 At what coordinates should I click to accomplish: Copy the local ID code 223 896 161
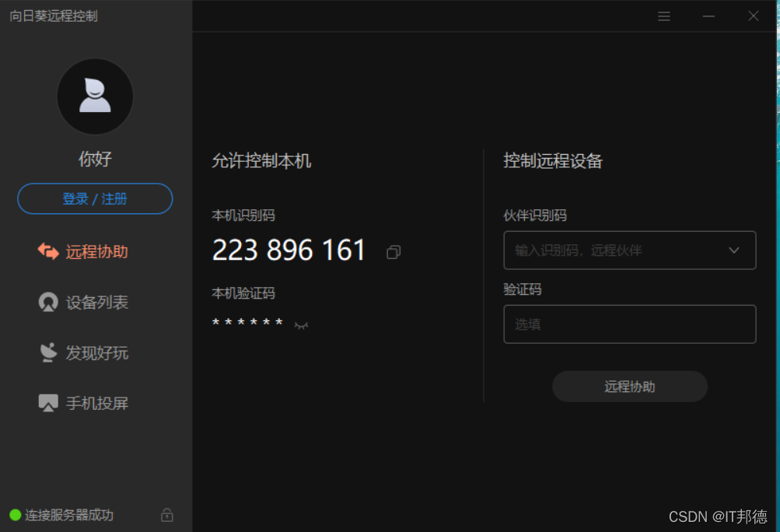coord(393,252)
